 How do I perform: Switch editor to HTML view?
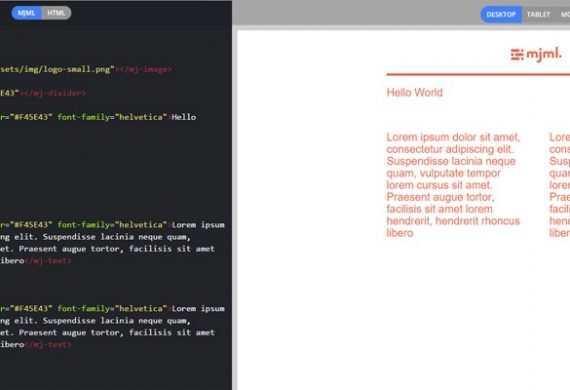56,13
